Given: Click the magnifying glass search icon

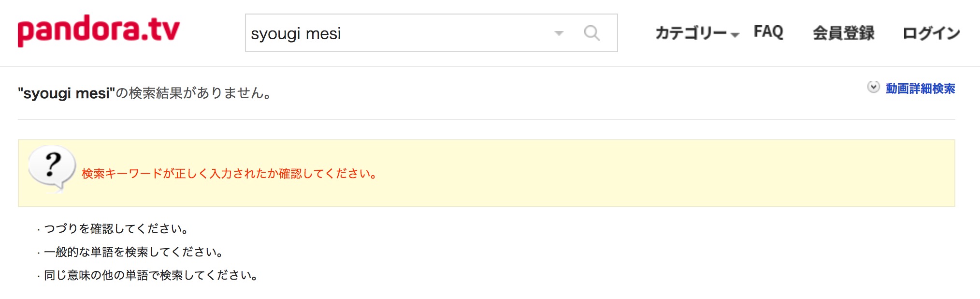Looking at the screenshot, I should pyautogui.click(x=591, y=33).
